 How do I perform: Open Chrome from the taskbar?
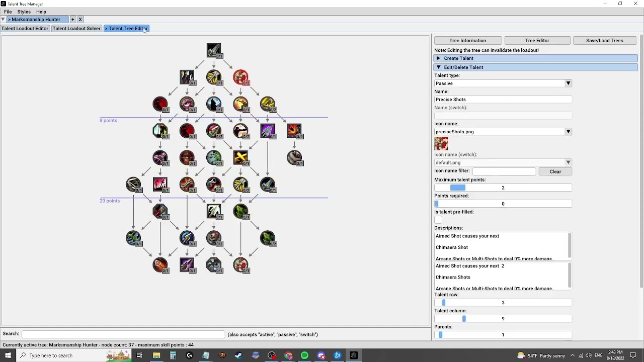tap(288, 355)
